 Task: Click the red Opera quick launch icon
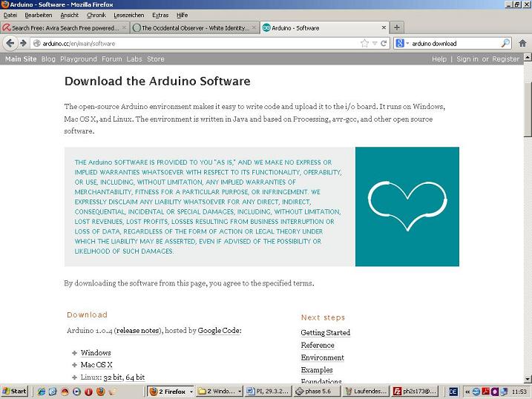click(x=88, y=392)
